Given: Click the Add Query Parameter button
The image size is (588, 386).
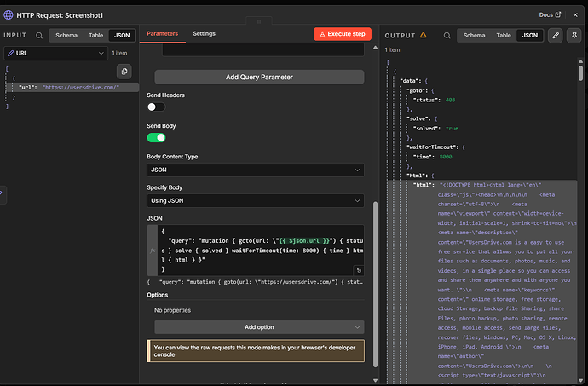Looking at the screenshot, I should click(x=260, y=77).
